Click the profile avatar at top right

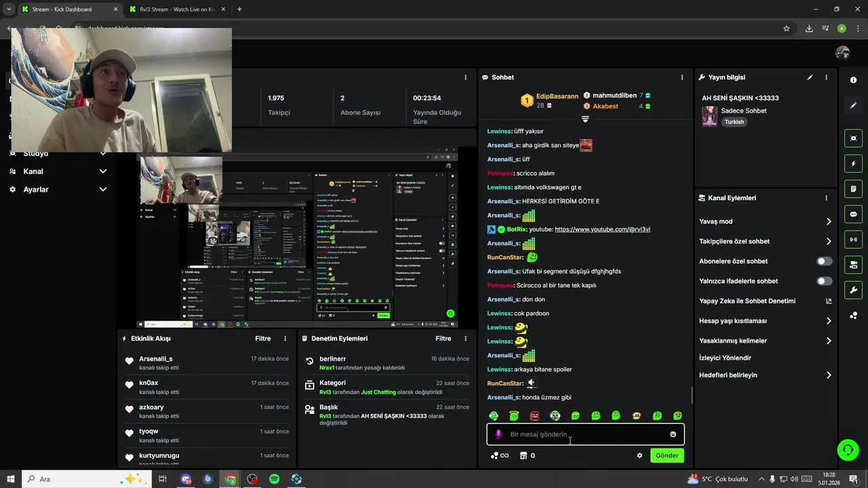click(x=843, y=53)
